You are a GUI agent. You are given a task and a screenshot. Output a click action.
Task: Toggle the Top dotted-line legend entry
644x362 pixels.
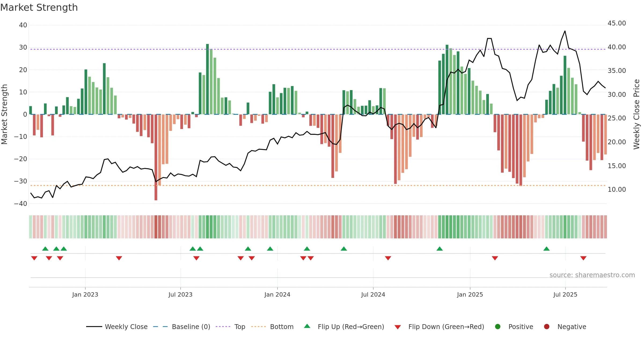click(230, 327)
